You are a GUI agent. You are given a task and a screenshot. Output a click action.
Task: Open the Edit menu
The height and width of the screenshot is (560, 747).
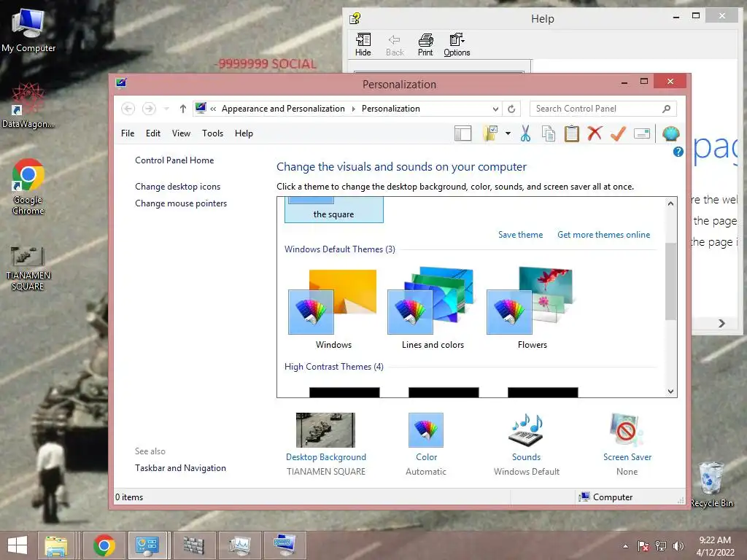(153, 133)
